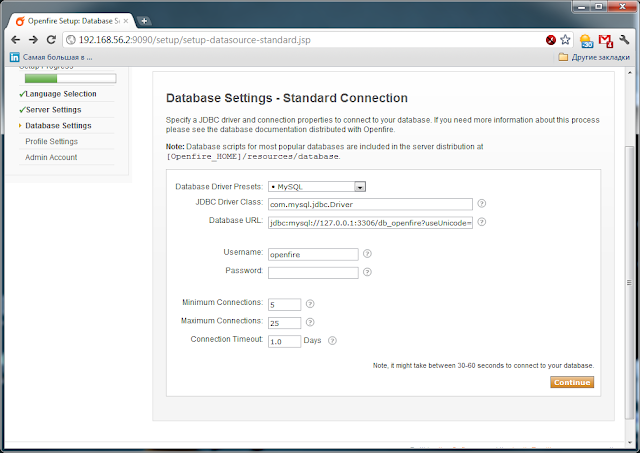Click the Database URL input field
640x453 pixels.
[x=370, y=223]
